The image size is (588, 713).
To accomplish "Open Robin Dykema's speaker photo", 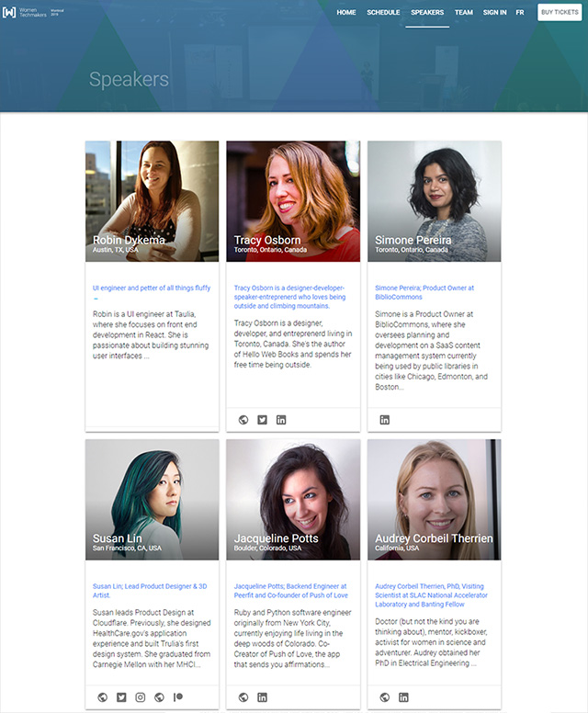I will (x=152, y=201).
